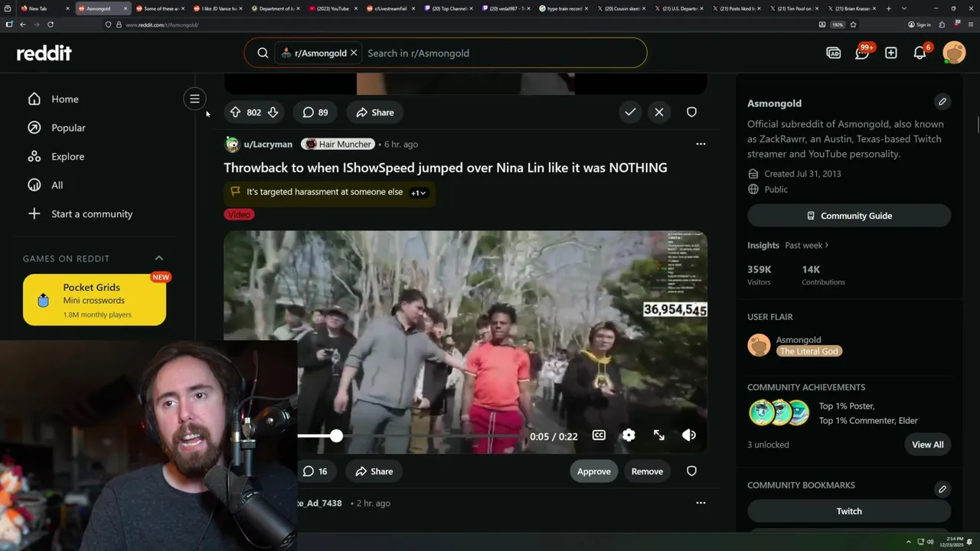Switch to the r/LivestreamFail browser tab
Viewport: 980px width, 551px height.
point(390,8)
